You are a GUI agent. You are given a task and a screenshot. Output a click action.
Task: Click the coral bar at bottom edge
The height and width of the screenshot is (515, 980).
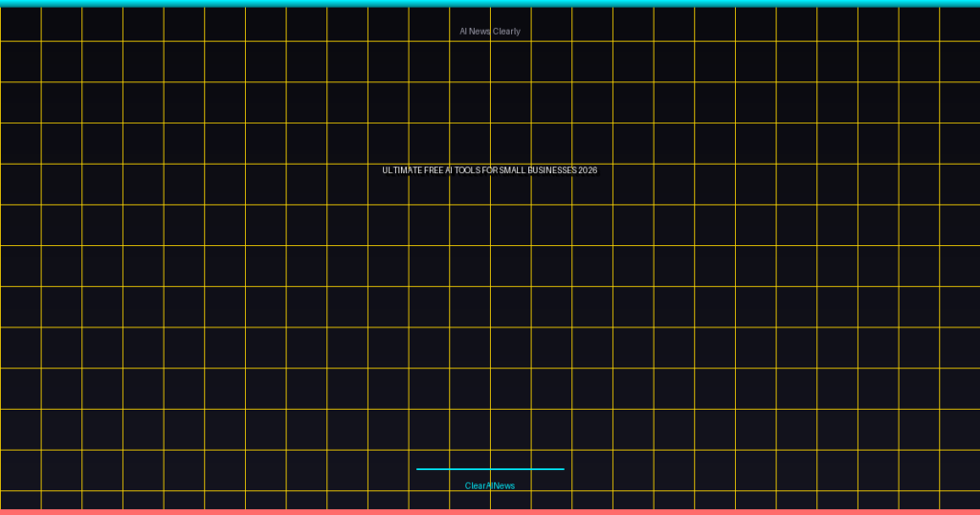[490, 511]
